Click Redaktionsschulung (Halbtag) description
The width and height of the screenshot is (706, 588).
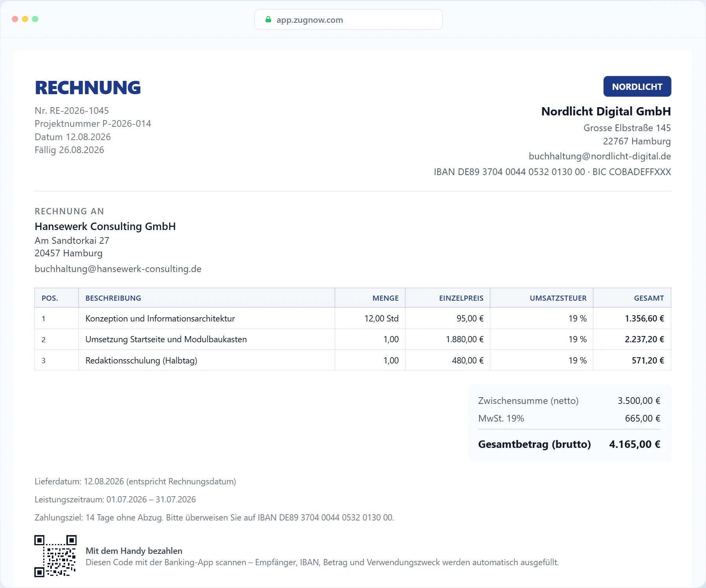pyautogui.click(x=141, y=360)
